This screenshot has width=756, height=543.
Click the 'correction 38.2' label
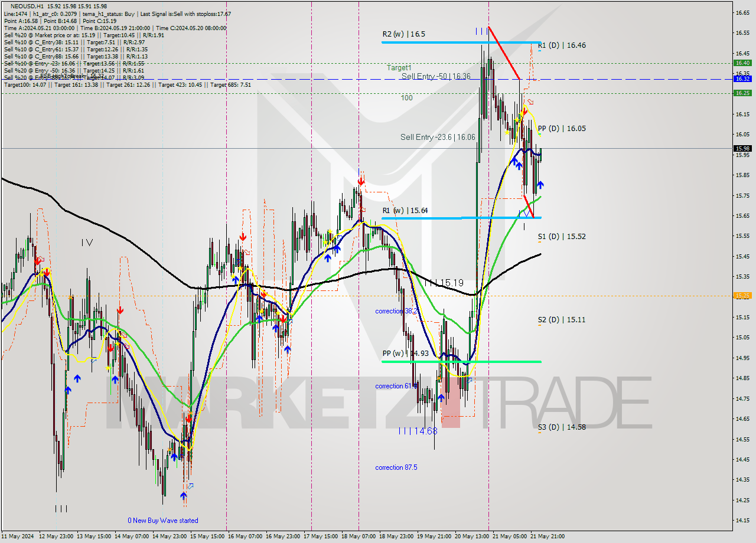[x=396, y=310]
